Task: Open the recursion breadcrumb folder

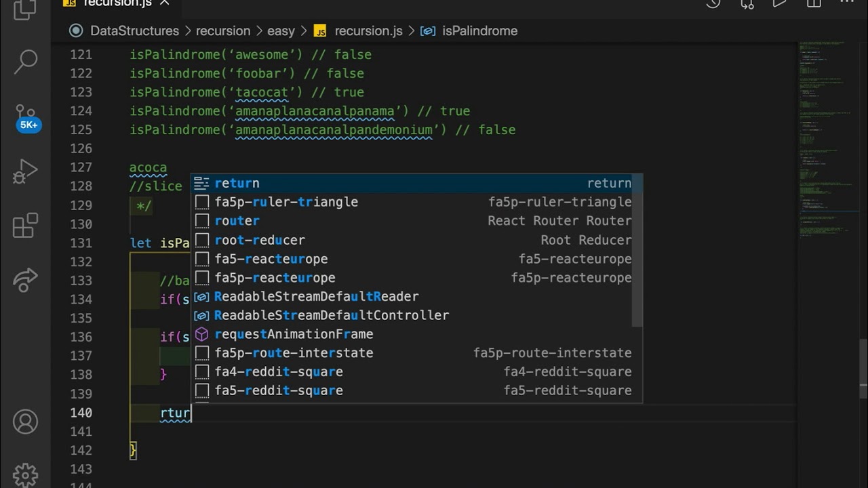Action: click(223, 31)
